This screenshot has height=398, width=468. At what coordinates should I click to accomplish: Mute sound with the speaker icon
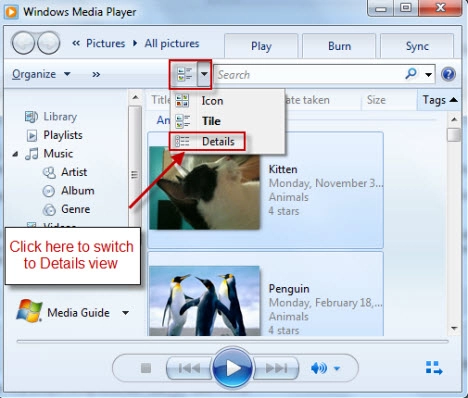click(319, 368)
